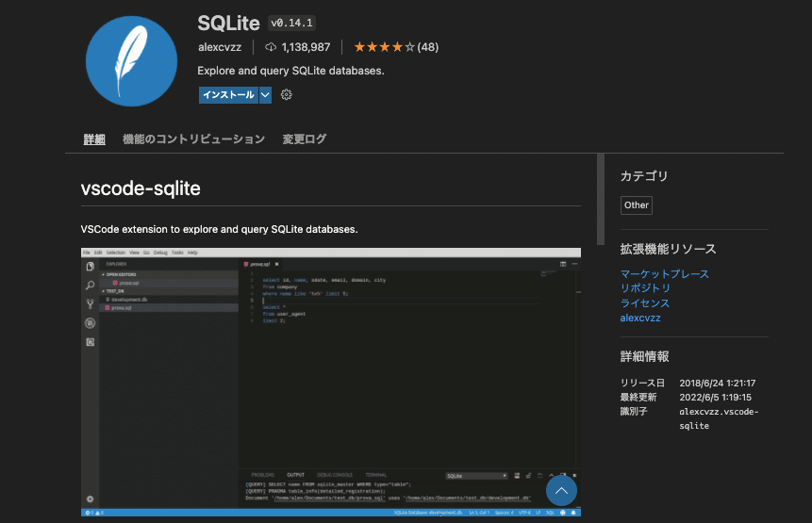Screen dimensions: 812x523
Task: Open the リポジトリ link
Action: 645,288
